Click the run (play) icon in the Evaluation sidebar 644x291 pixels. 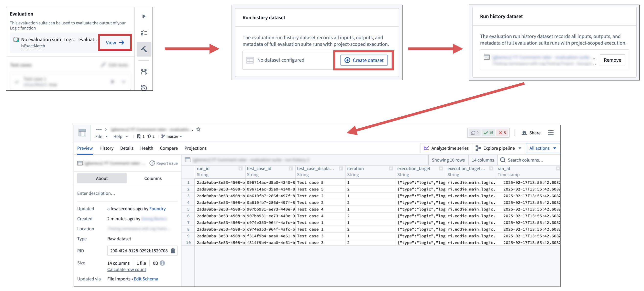coord(144,16)
